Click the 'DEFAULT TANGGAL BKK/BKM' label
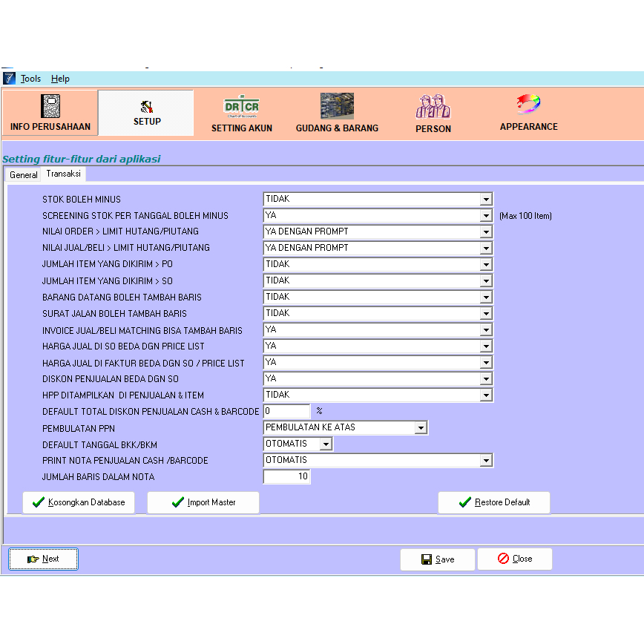Screen dimensions: 644x644 coord(99,445)
